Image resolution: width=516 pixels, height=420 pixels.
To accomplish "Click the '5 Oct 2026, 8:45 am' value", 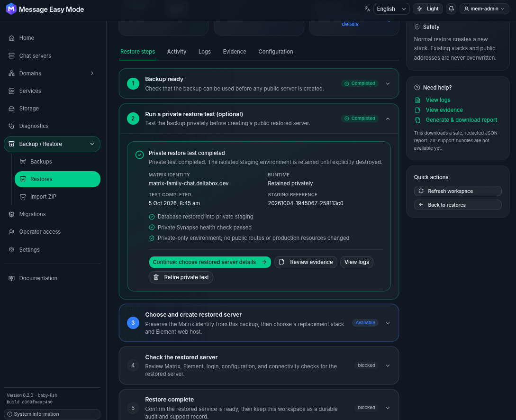I will [x=174, y=203].
